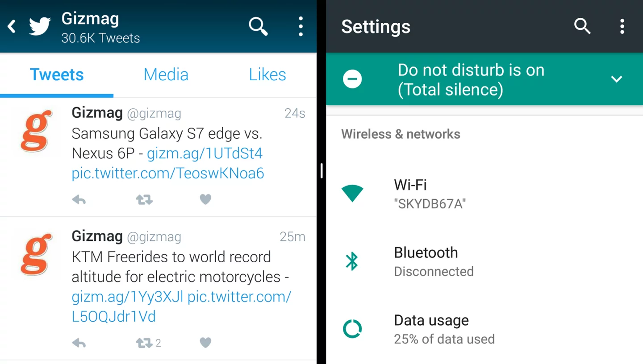643x364 pixels.
Task: Open the Twitter overflow menu
Action: click(301, 27)
